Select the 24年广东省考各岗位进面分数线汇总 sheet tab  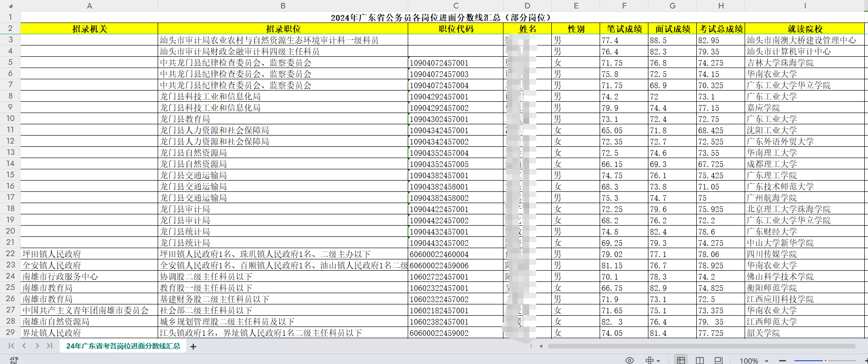[x=123, y=346]
